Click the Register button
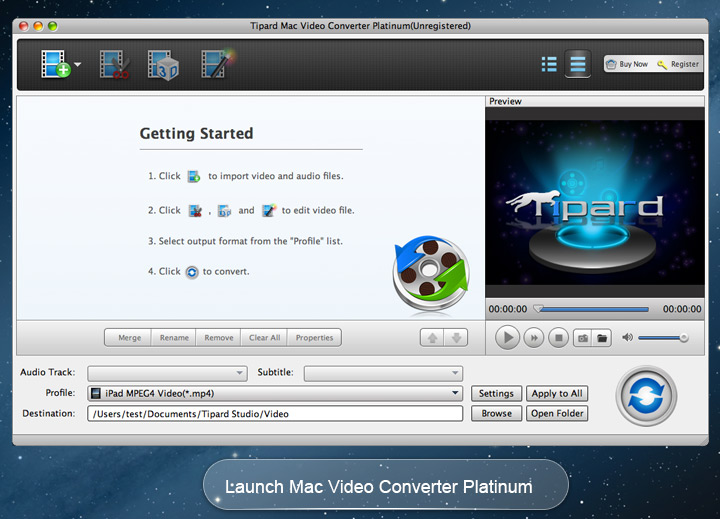Screen dimensions: 720x519 click(x=678, y=64)
